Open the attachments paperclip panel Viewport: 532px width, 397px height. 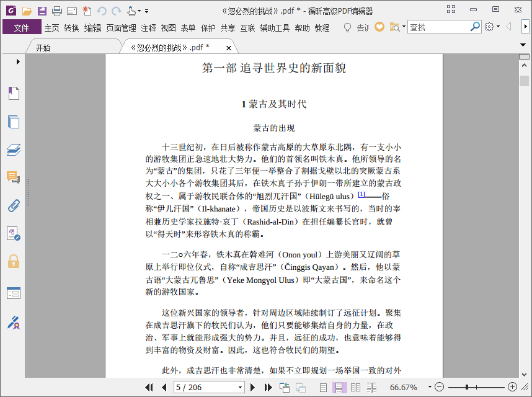[x=14, y=205]
